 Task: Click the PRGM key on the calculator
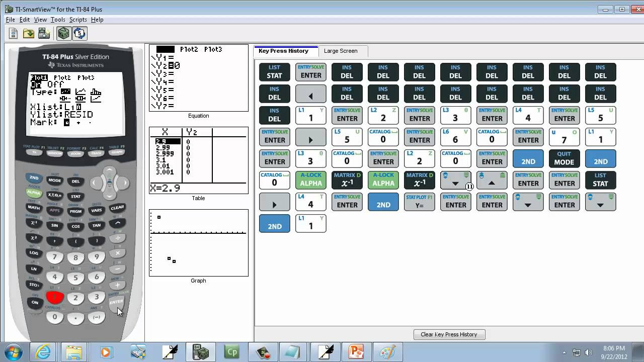click(75, 211)
